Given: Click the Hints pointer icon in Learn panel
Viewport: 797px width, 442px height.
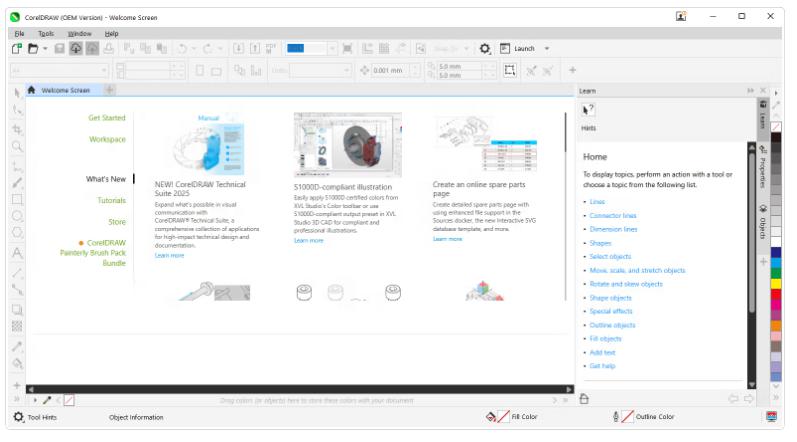Looking at the screenshot, I should (588, 109).
